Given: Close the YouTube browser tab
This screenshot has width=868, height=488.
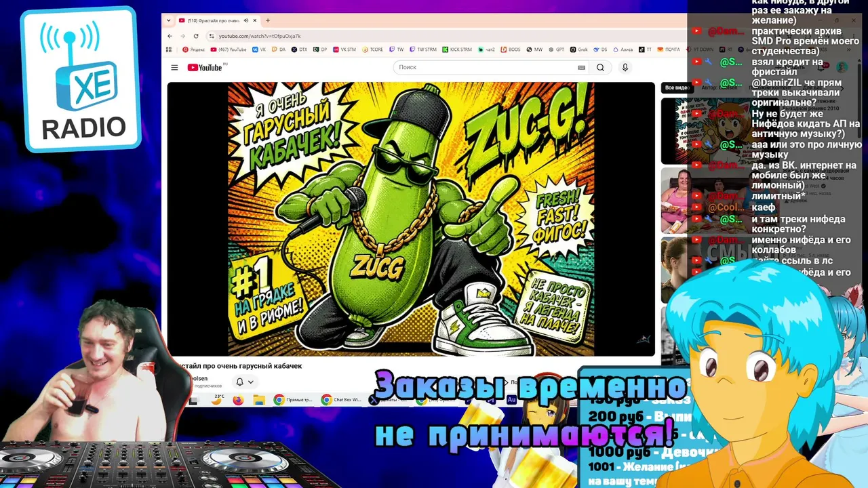Looking at the screenshot, I should pos(255,20).
